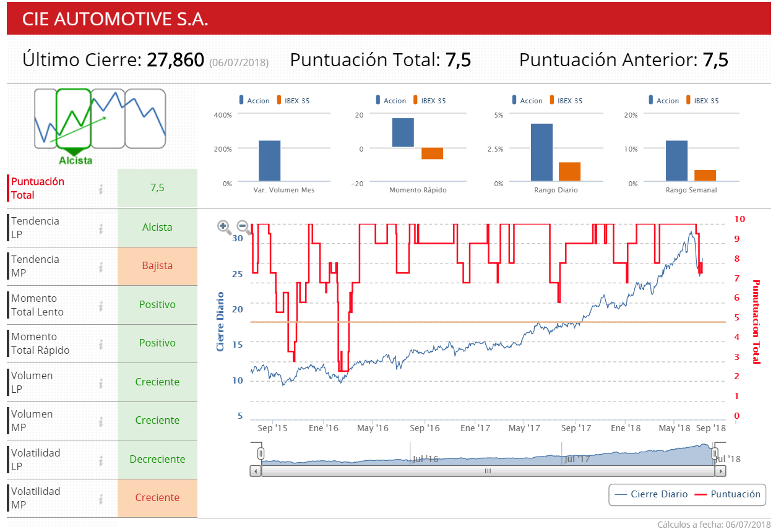
Task: Open info icon for Volumen LP row
Action: pyautogui.click(x=101, y=382)
